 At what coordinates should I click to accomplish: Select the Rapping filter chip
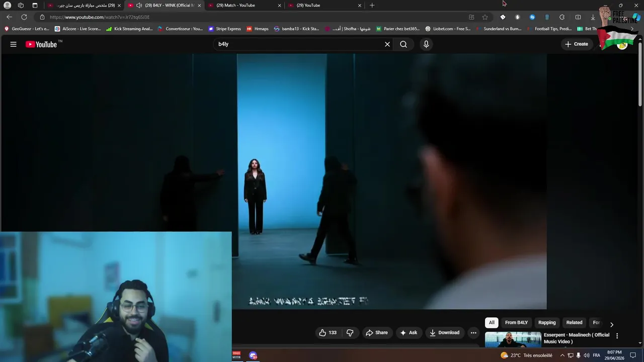click(547, 323)
